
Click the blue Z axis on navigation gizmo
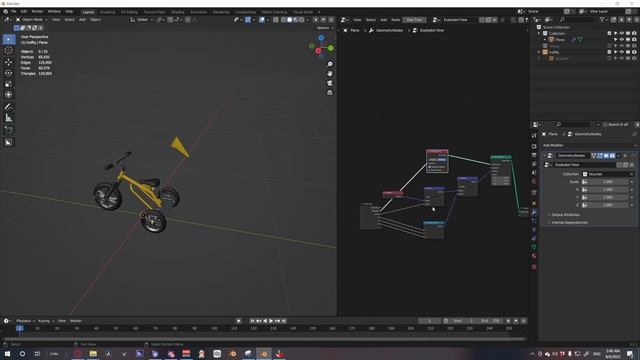pyautogui.click(x=321, y=38)
